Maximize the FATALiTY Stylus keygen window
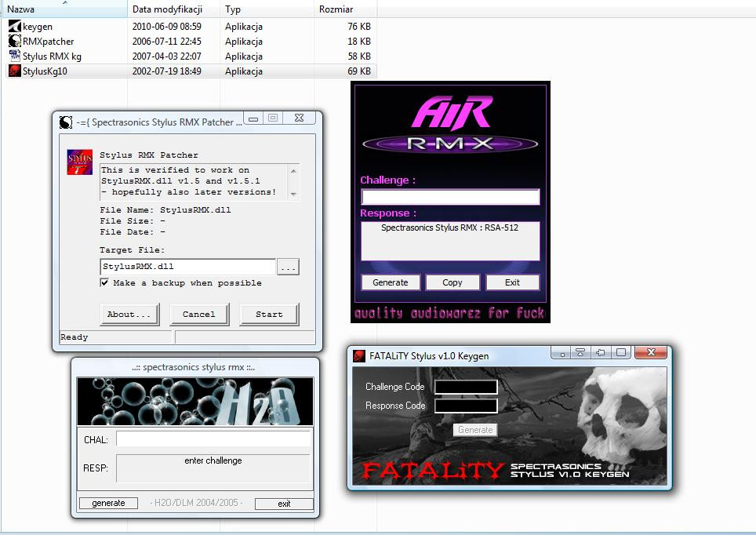Screen dimensions: 756x535 point(621,353)
